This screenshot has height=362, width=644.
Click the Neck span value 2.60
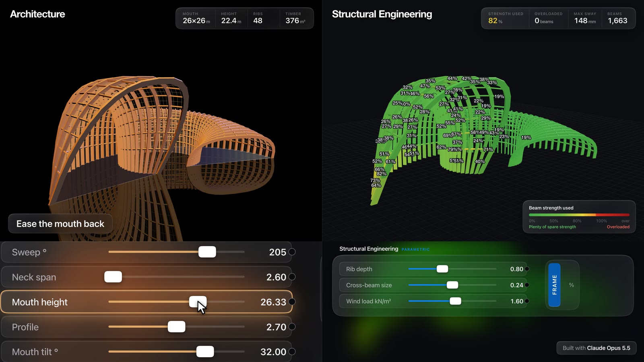coord(276,277)
